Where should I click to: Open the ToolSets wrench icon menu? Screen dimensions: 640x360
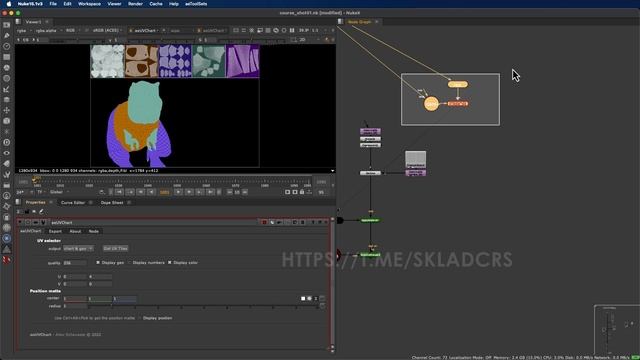click(x=7, y=174)
